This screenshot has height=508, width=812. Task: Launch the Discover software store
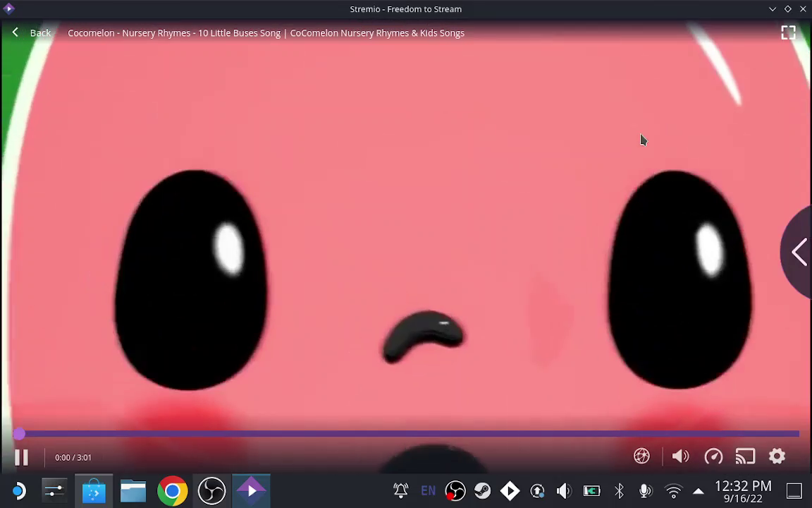click(94, 490)
